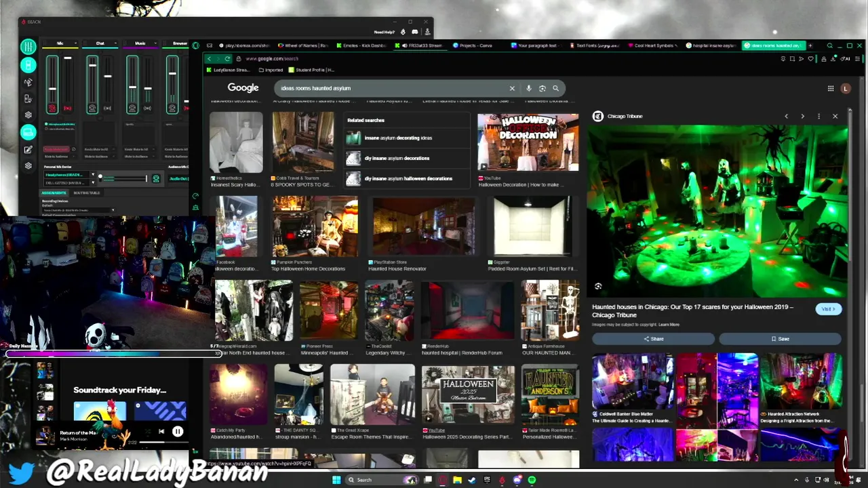
Task: Open the device page icon in BEACN sidebar
Action: [x=28, y=65]
